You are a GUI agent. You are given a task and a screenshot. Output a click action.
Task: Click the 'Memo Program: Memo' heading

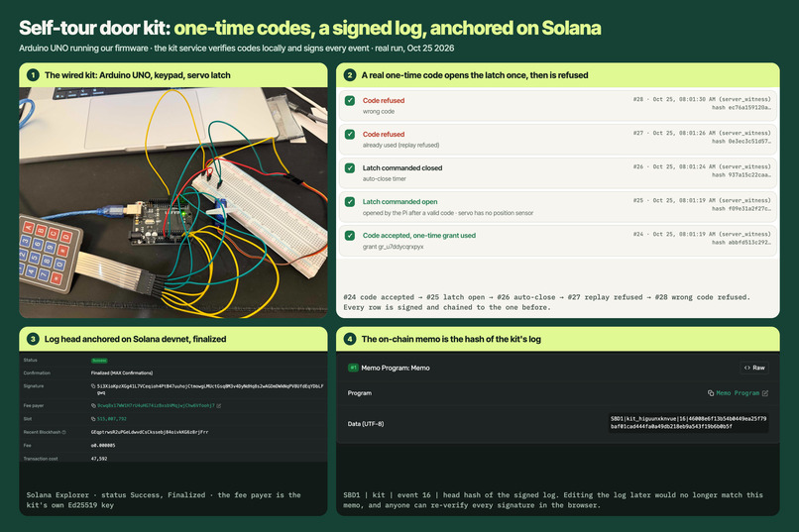[x=396, y=368]
